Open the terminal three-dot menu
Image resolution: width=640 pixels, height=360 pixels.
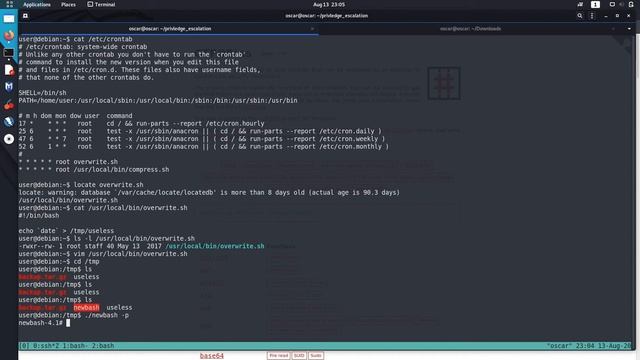point(592,16)
